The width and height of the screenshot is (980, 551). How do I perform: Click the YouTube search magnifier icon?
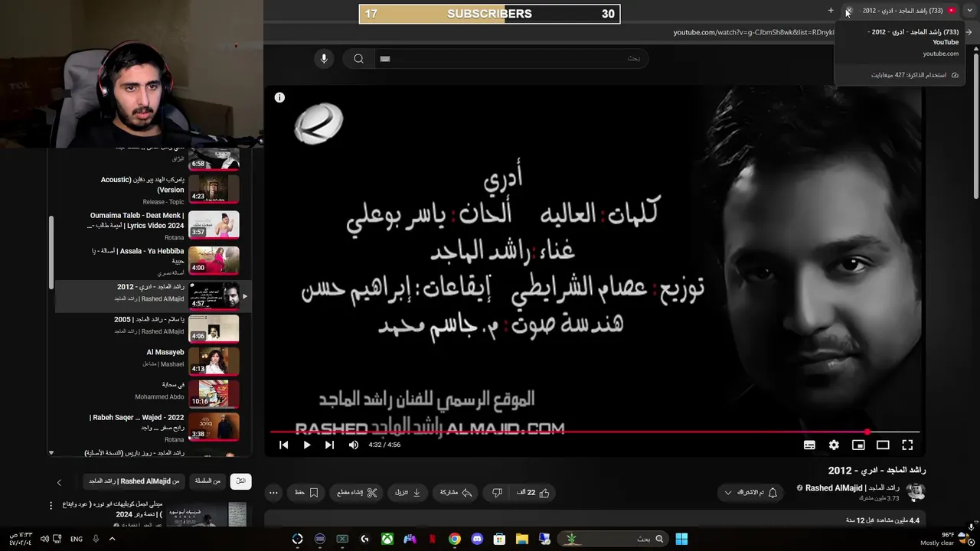pos(358,59)
